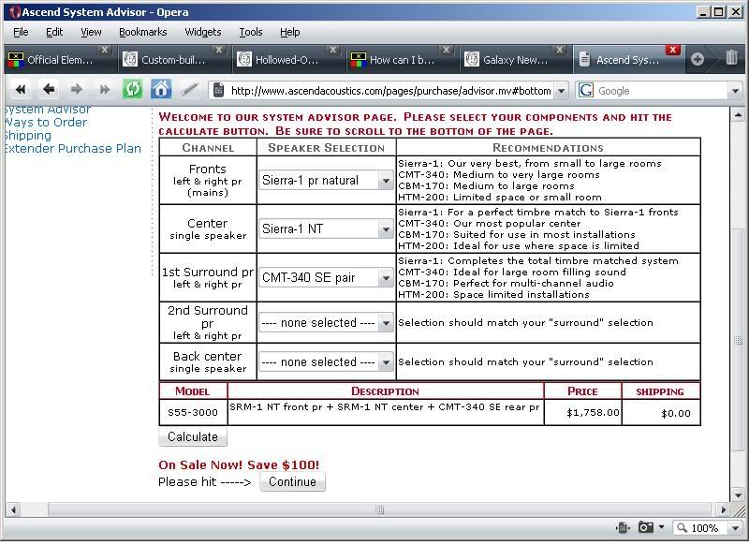Close the Hollowed-O tab
Image resolution: width=749 pixels, height=560 pixels.
pyautogui.click(x=333, y=50)
